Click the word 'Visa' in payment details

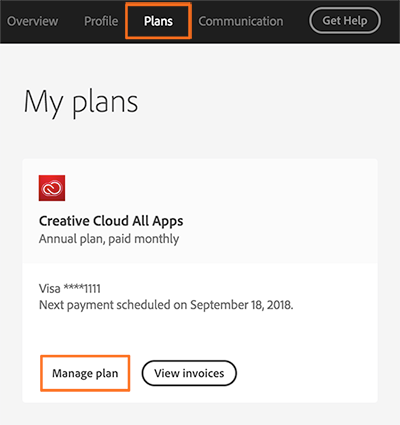[50, 289]
